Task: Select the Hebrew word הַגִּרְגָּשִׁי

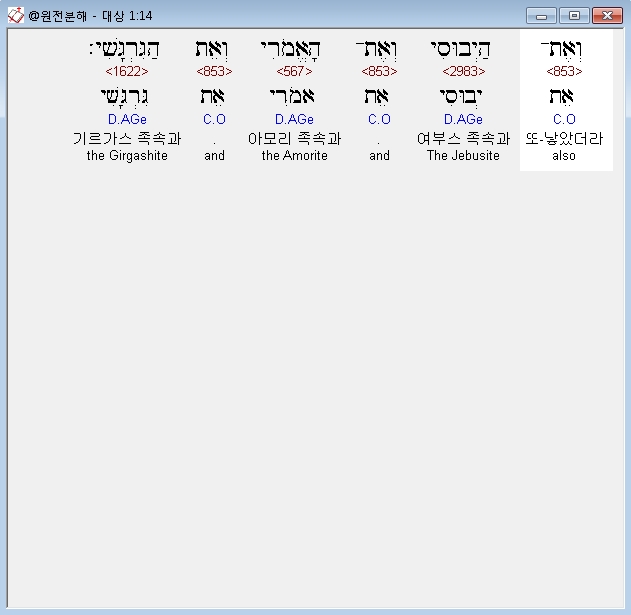Action: [124, 50]
